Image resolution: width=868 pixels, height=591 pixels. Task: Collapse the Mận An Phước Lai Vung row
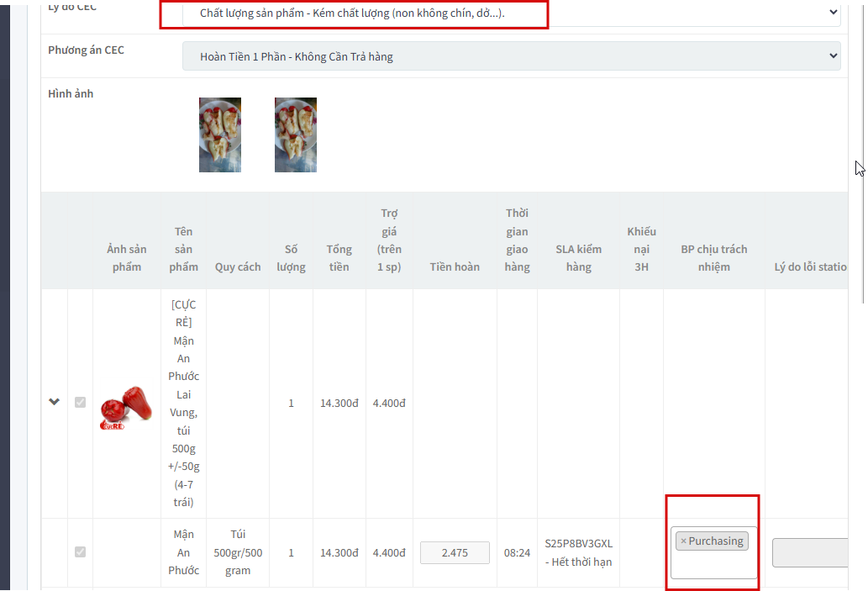click(x=55, y=402)
